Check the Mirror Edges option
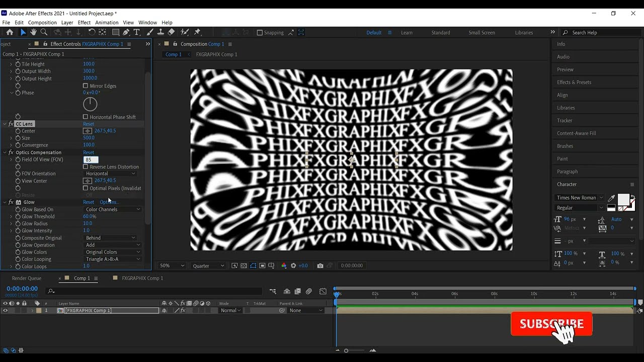Screen dimensions: 644x362 86,86
